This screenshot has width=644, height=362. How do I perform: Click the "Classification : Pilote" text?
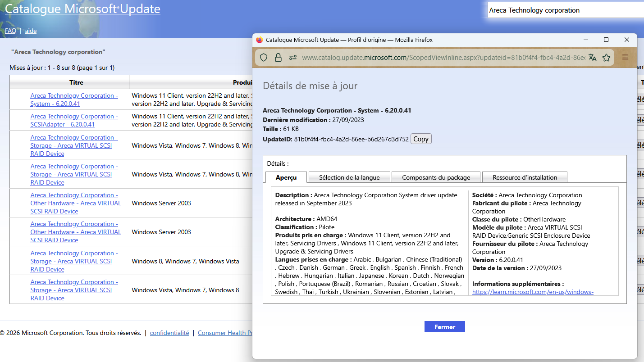(305, 227)
